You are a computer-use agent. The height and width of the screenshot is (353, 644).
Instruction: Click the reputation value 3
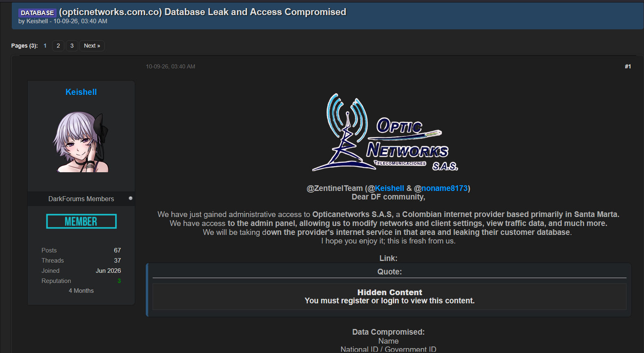coord(119,281)
